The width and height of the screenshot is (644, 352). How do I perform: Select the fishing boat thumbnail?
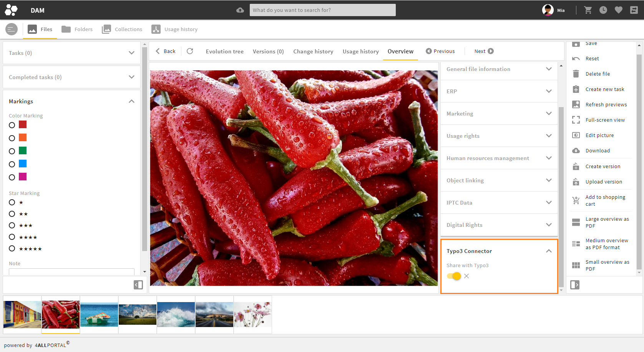(x=99, y=314)
